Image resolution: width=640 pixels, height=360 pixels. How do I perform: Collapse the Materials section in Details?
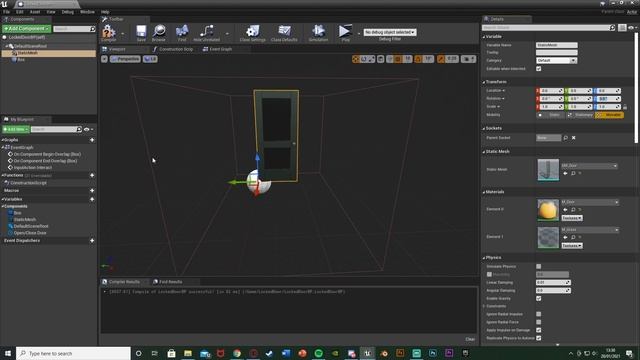click(x=484, y=192)
